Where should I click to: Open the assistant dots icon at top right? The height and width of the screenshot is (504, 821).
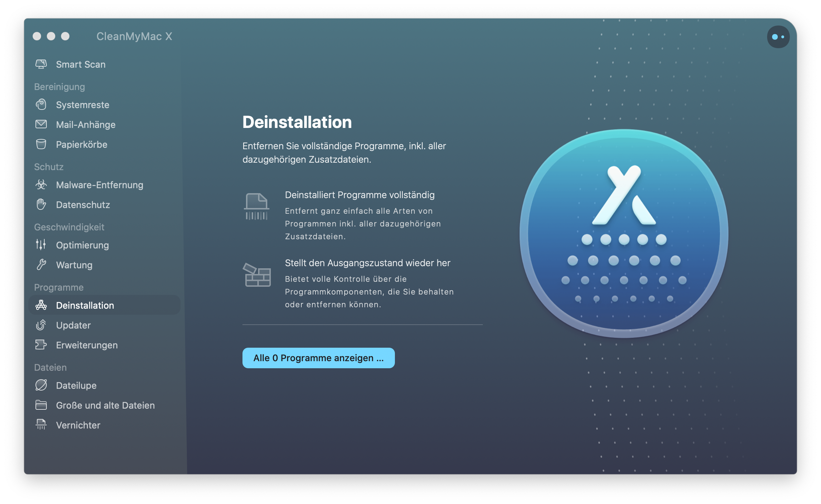(778, 37)
